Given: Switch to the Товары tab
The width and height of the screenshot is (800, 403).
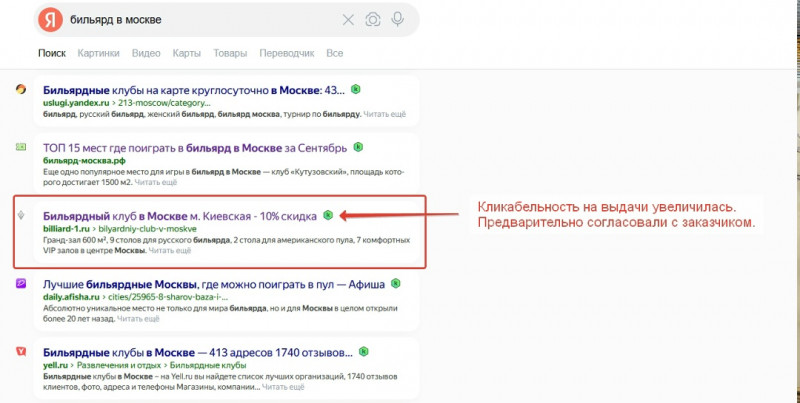Looking at the screenshot, I should [230, 53].
